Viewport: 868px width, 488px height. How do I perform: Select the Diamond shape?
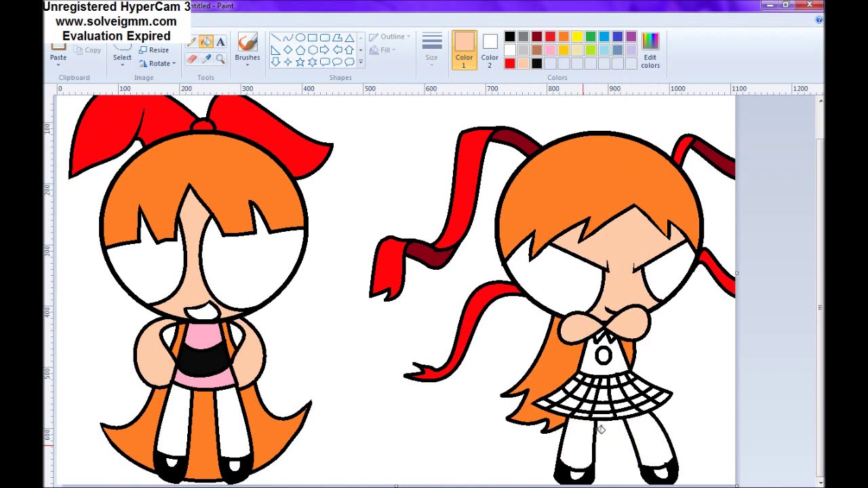[x=288, y=50]
